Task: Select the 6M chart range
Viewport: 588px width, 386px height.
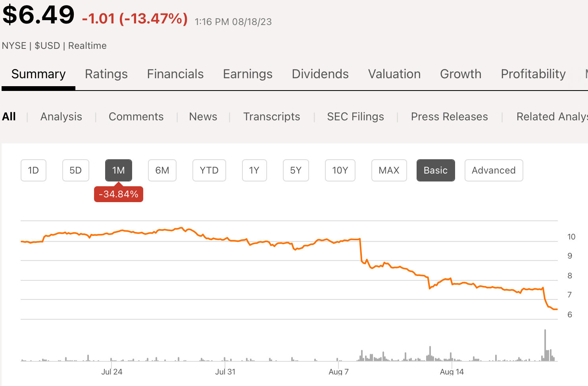Action: [x=162, y=170]
